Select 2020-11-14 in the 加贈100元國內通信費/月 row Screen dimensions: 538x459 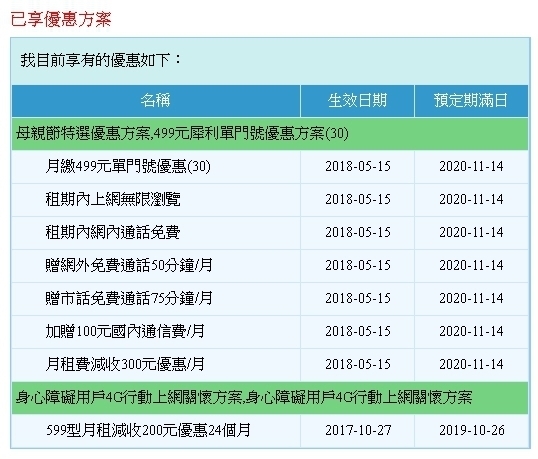click(x=471, y=331)
